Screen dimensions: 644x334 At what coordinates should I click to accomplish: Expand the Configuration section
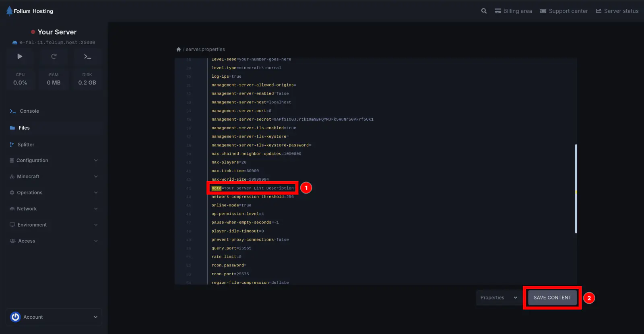point(54,161)
